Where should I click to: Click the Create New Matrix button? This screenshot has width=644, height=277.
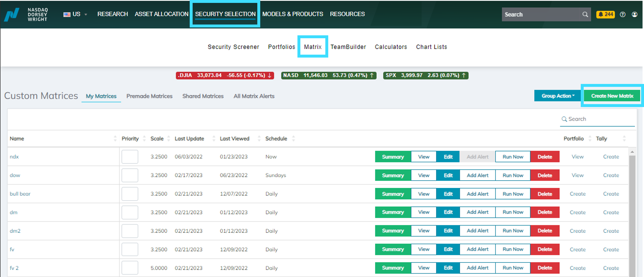612,96
